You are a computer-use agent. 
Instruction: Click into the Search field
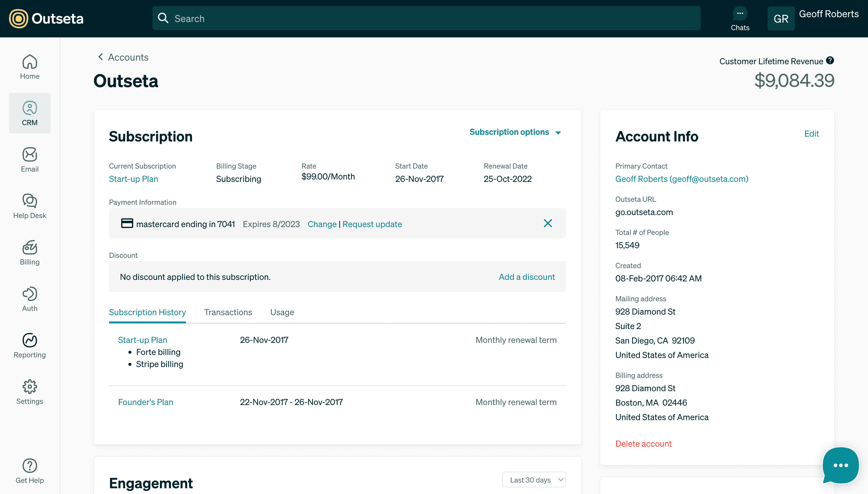(426, 19)
